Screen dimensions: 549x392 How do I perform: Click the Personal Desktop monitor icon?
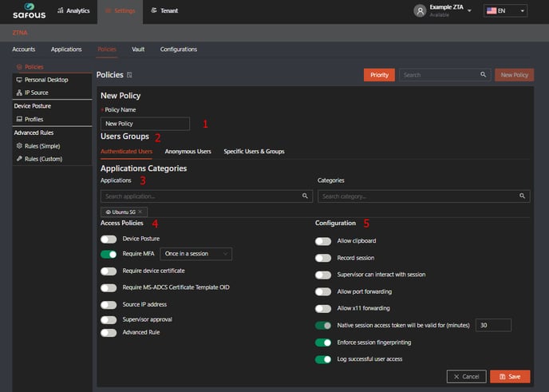19,80
